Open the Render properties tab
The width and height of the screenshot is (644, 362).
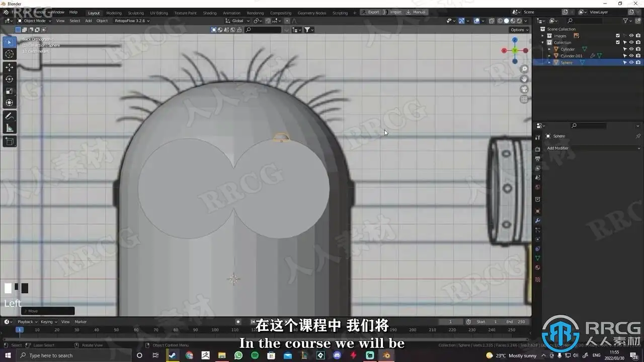pyautogui.click(x=537, y=149)
